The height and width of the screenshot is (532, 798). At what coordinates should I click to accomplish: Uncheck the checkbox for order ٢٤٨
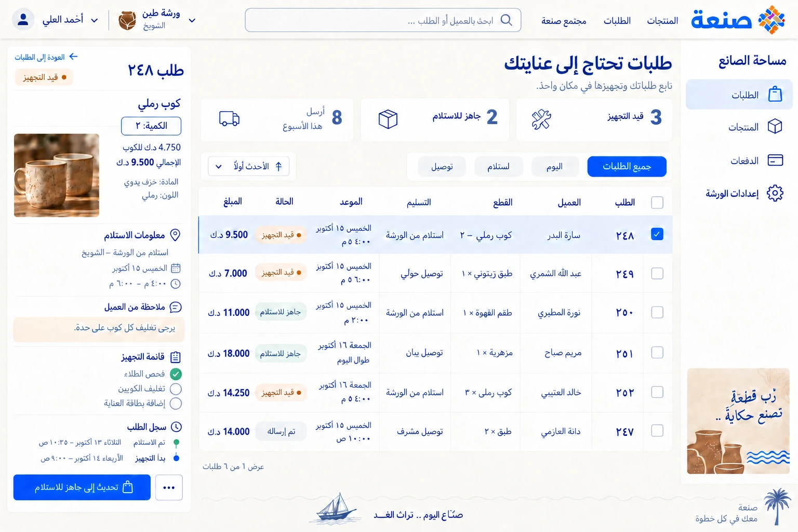coord(657,234)
